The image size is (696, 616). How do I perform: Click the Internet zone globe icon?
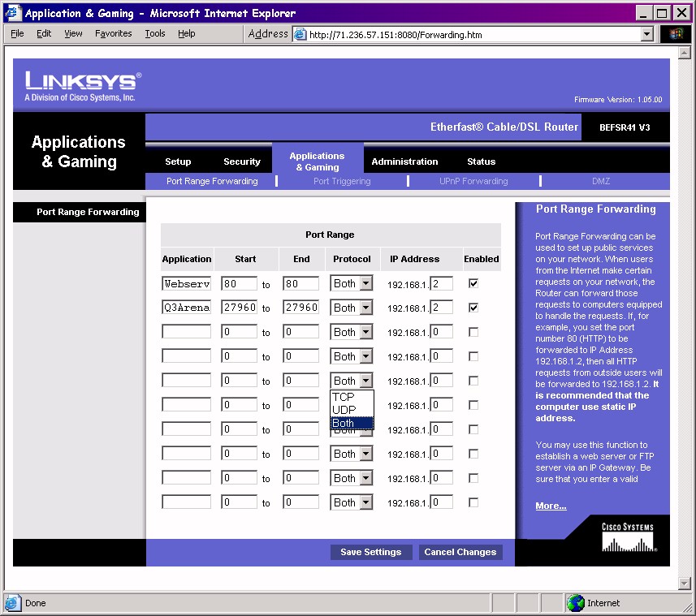click(x=575, y=603)
